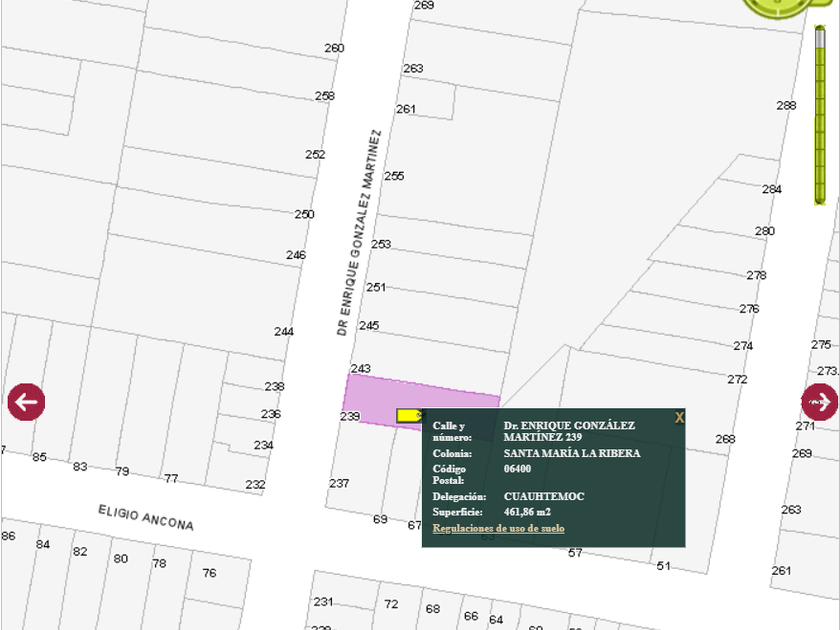Click the red left arrow pan button

tap(26, 402)
